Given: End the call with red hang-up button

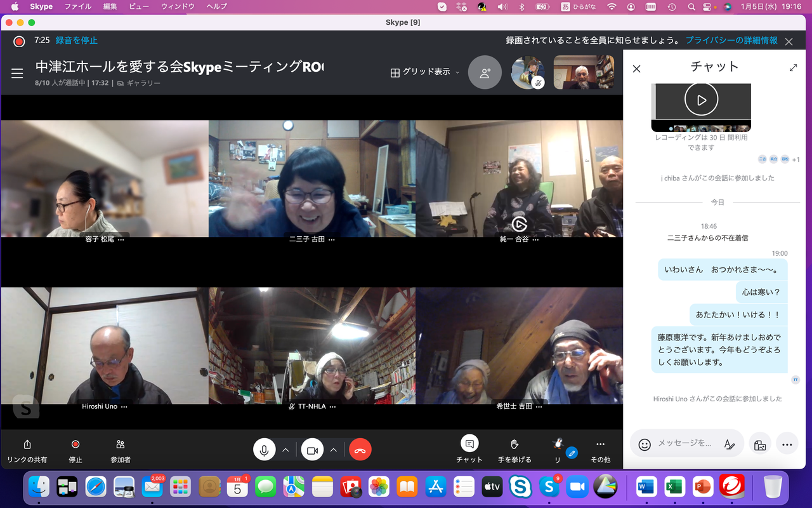Looking at the screenshot, I should coord(360,450).
